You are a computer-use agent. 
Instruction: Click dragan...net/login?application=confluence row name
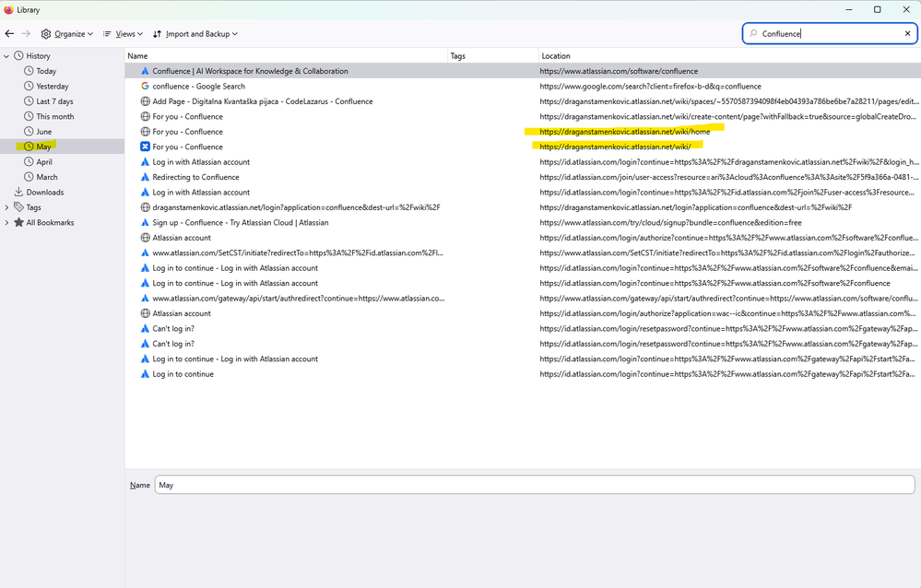[296, 207]
